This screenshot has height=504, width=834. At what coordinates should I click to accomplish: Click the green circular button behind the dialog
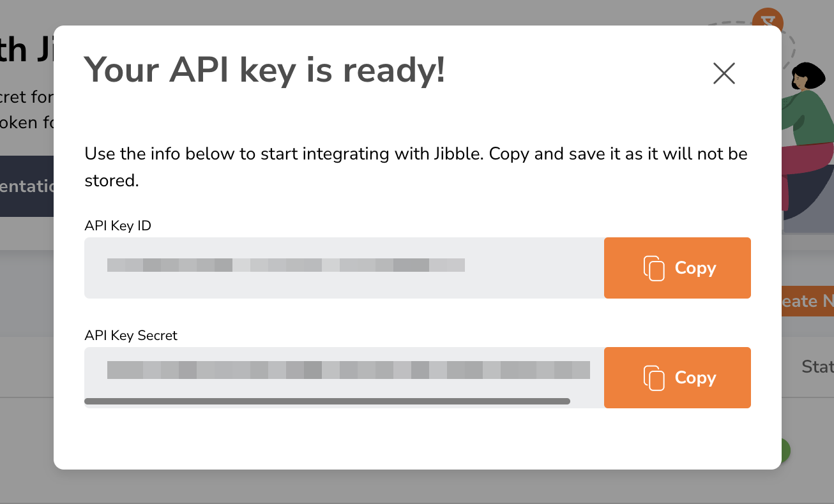(786, 450)
